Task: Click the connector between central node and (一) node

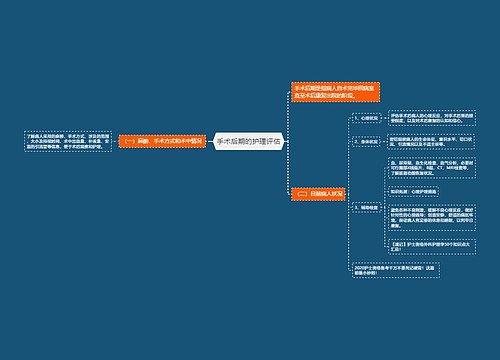Action: coord(210,141)
